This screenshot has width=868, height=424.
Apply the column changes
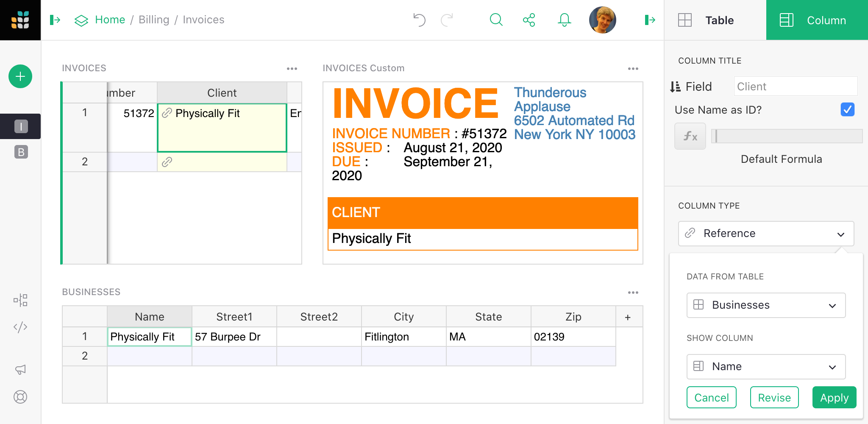coord(834,397)
